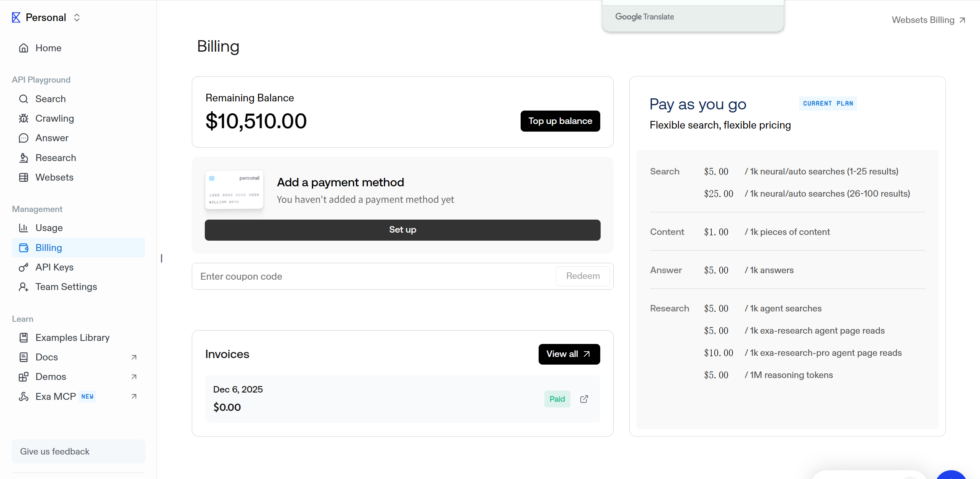Click the $0.00 invoice amount

click(227, 407)
